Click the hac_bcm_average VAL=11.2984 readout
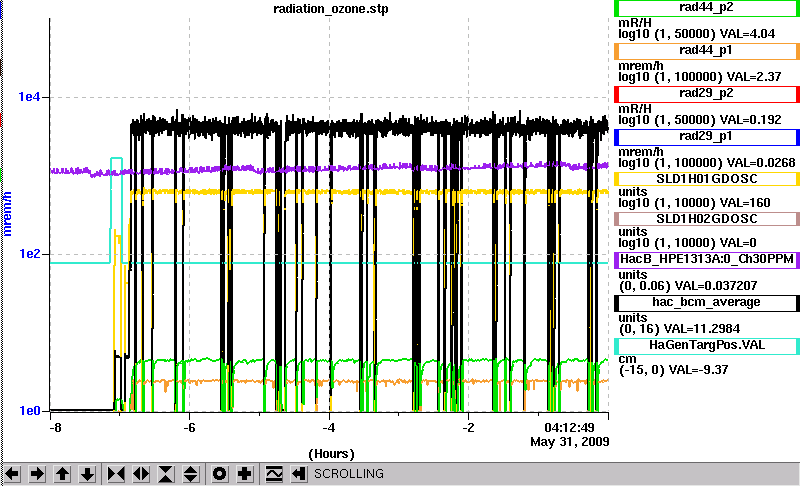Image resolution: width=800 pixels, height=486 pixels. [702, 328]
